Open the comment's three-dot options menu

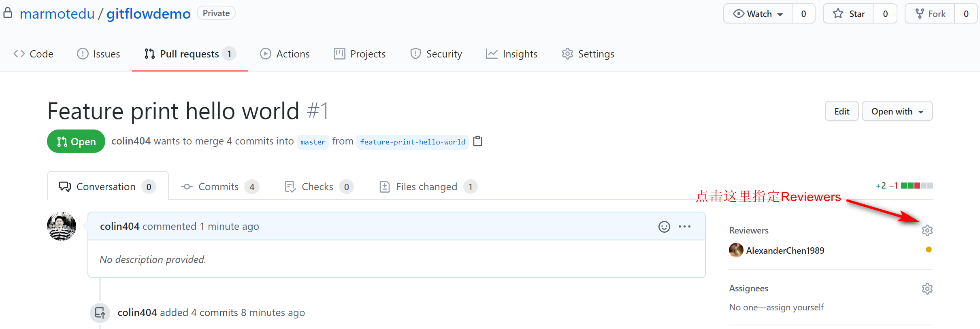(x=684, y=227)
